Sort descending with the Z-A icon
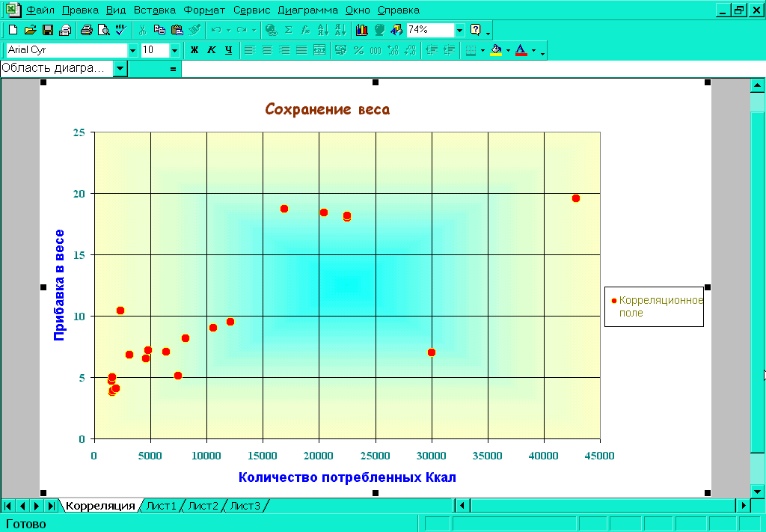 click(x=340, y=30)
